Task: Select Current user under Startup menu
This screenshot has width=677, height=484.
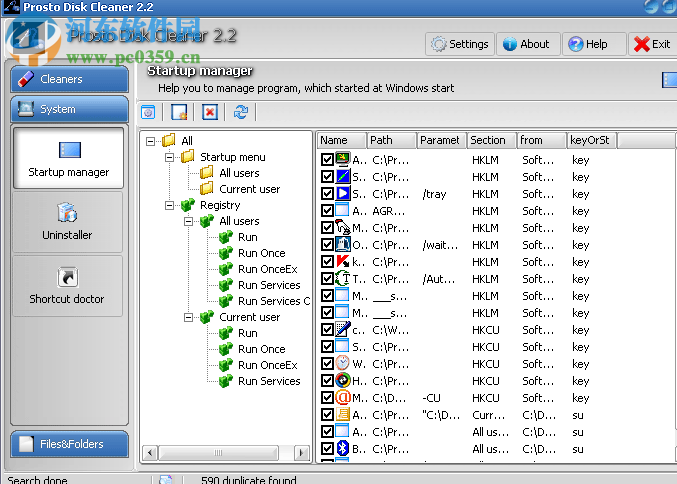Action: 250,189
